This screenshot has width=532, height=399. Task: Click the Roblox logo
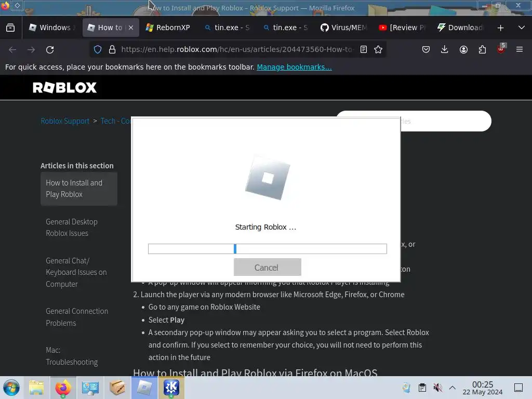click(64, 87)
